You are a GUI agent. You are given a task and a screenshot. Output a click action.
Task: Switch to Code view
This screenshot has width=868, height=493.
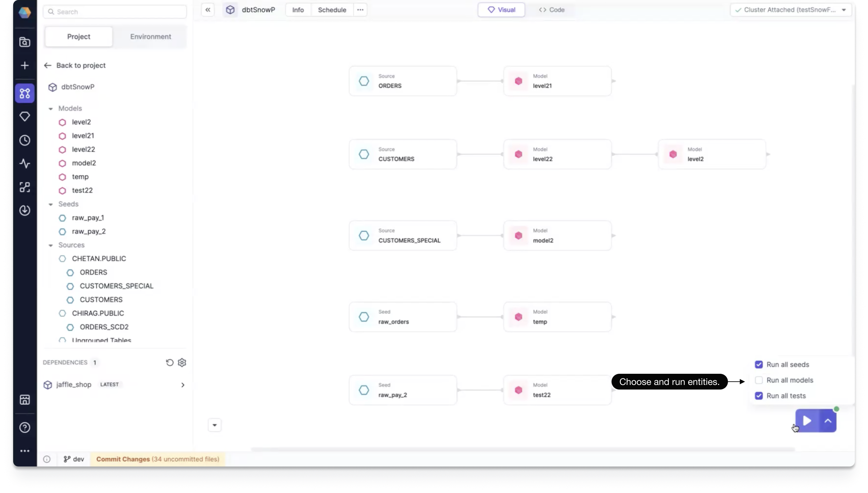pos(551,9)
